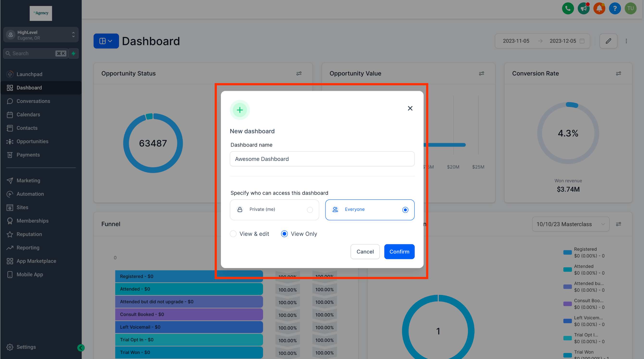
Task: Open Reputation in sidebar
Action: [x=41, y=234]
